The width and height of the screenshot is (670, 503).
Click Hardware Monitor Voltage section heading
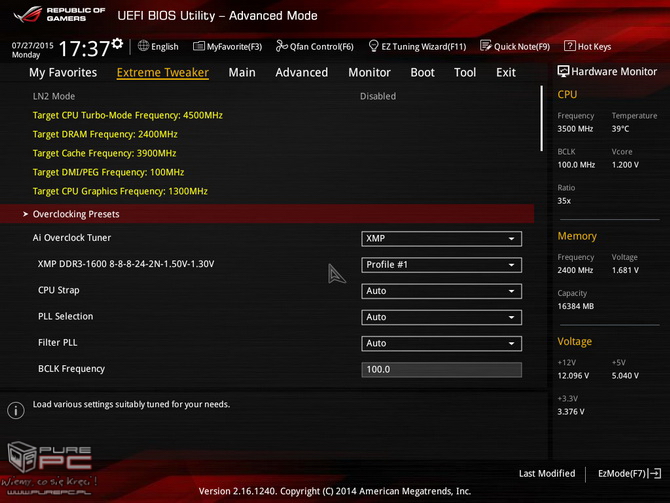click(x=574, y=341)
